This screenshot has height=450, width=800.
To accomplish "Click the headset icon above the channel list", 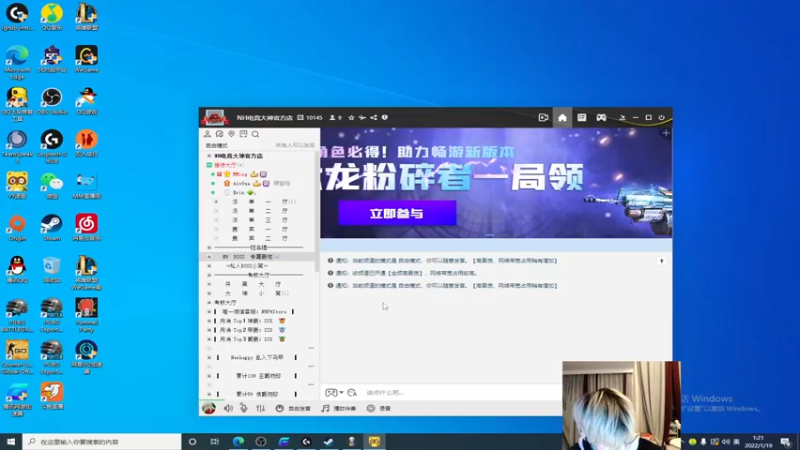I will click(x=219, y=134).
